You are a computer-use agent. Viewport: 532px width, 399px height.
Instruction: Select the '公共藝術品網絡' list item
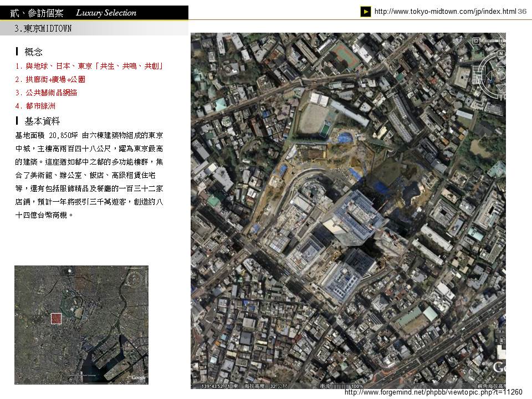pyautogui.click(x=47, y=93)
